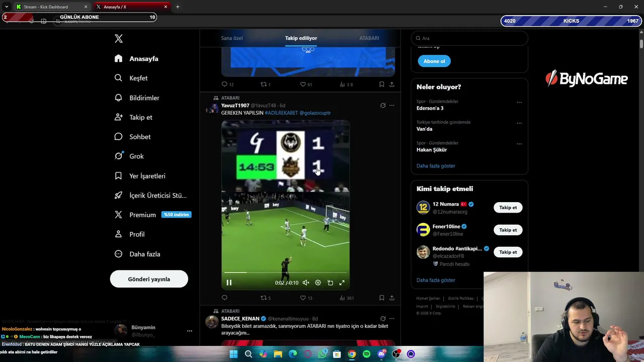Open new browser tab
This screenshot has width=644, height=362.
pyautogui.click(x=178, y=7)
